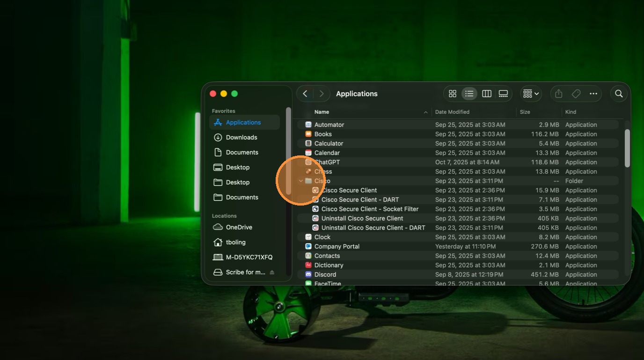Click the Dictionary name text
The width and height of the screenshot is (644, 360).
coord(329,265)
